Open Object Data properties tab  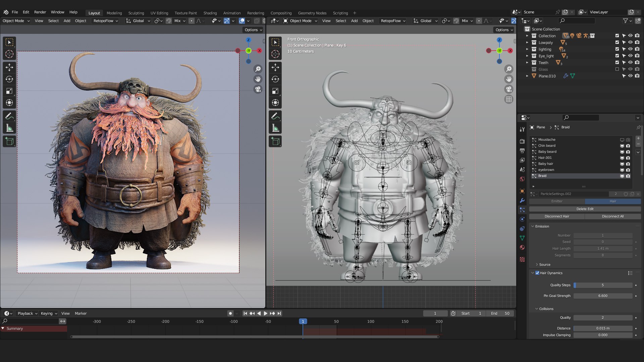tap(522, 238)
